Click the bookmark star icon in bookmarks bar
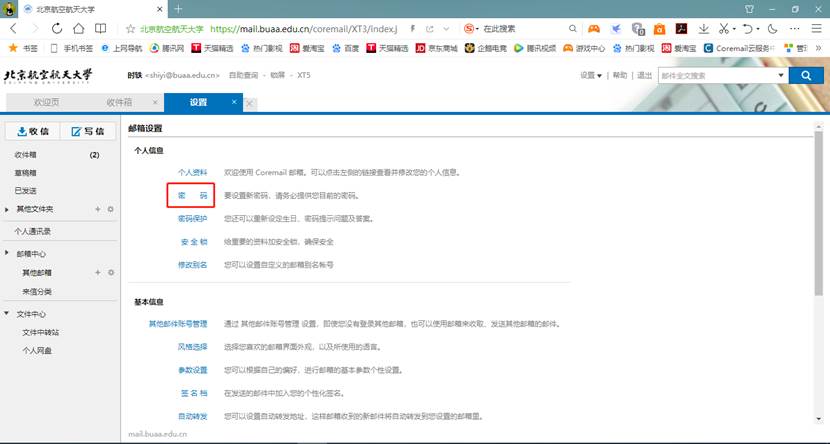Screen dimensions: 830x444 (13, 47)
